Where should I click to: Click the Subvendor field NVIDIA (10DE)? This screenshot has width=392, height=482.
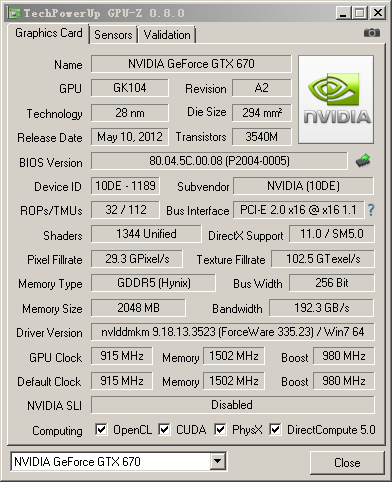303,186
